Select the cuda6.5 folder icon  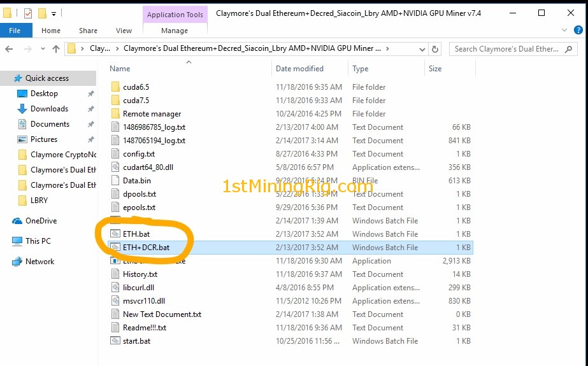(x=115, y=87)
